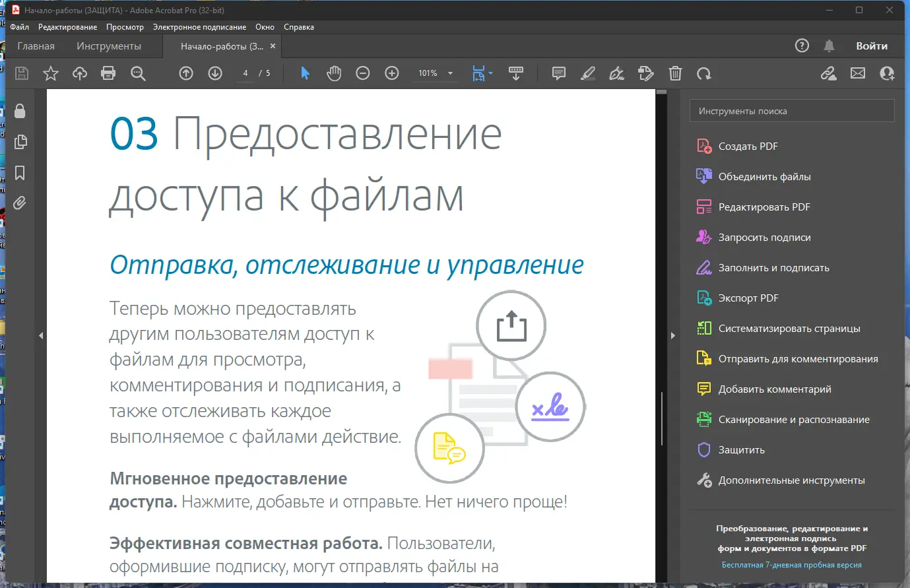The height and width of the screenshot is (588, 910).
Task: Click Войти to sign in
Action: [872, 46]
